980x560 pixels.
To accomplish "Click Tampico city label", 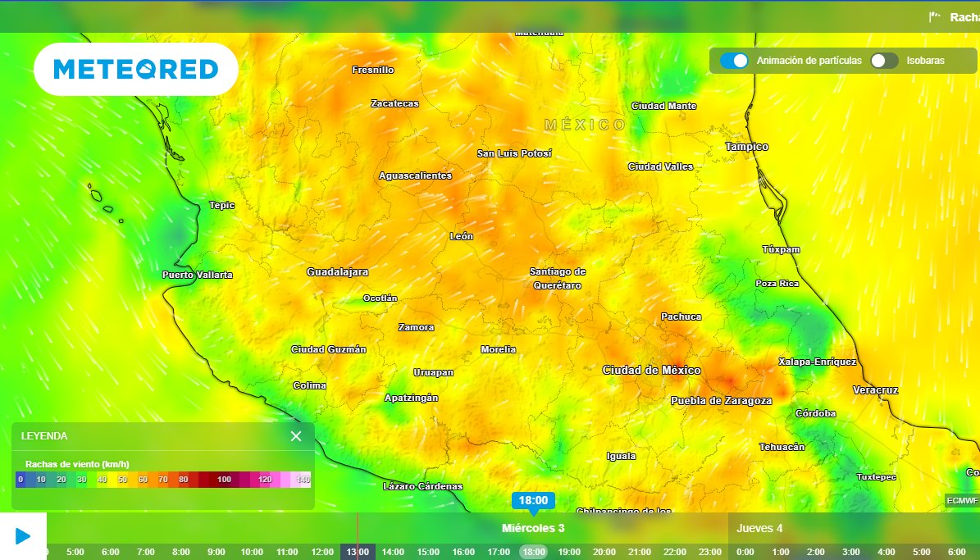I will click(x=747, y=147).
